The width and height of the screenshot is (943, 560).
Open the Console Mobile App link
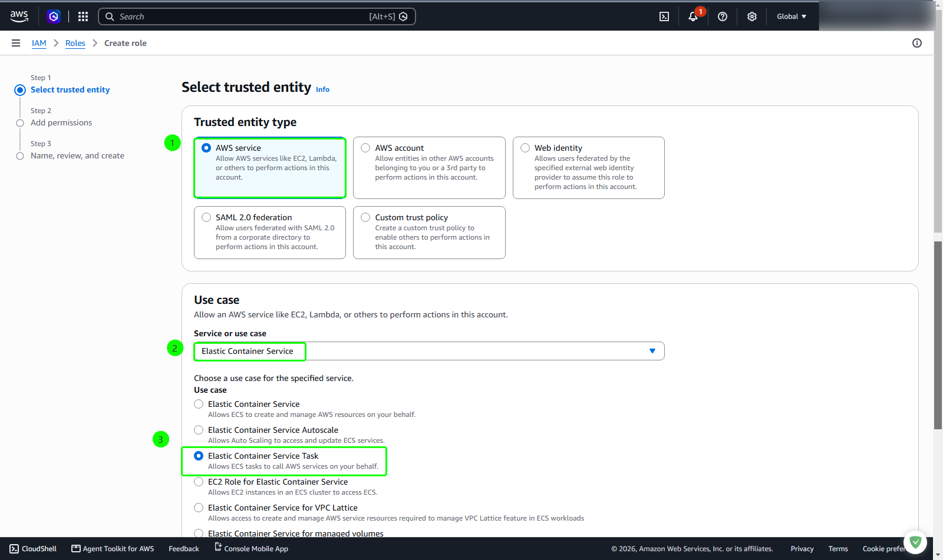251,549
